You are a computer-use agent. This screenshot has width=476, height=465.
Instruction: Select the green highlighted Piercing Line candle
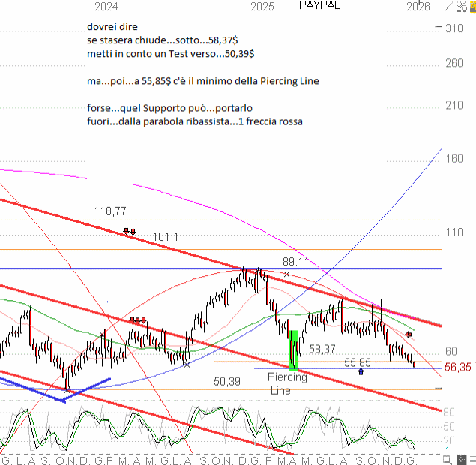294,349
